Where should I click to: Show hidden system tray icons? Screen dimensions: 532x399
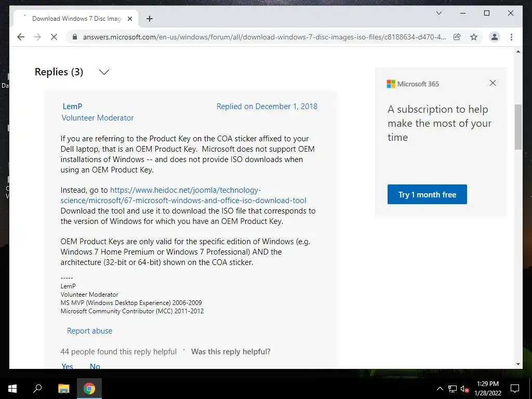tap(440, 389)
